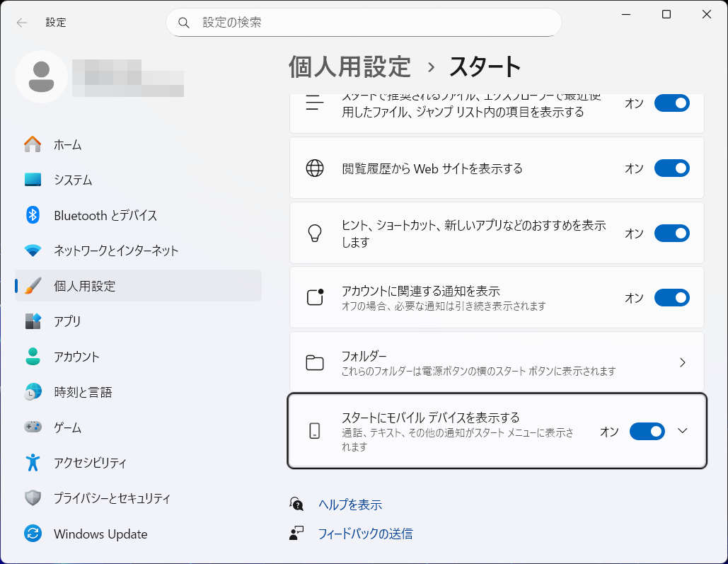Viewport: 728px width, 564px height.
Task: Open フォルダー page via its chevron
Action: pyautogui.click(x=683, y=362)
